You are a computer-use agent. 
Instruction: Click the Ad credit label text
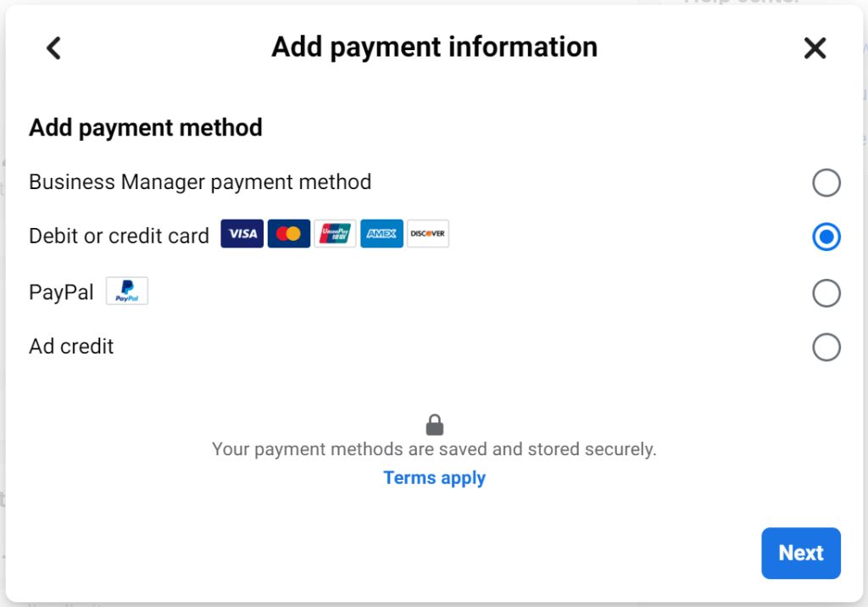pos(70,346)
